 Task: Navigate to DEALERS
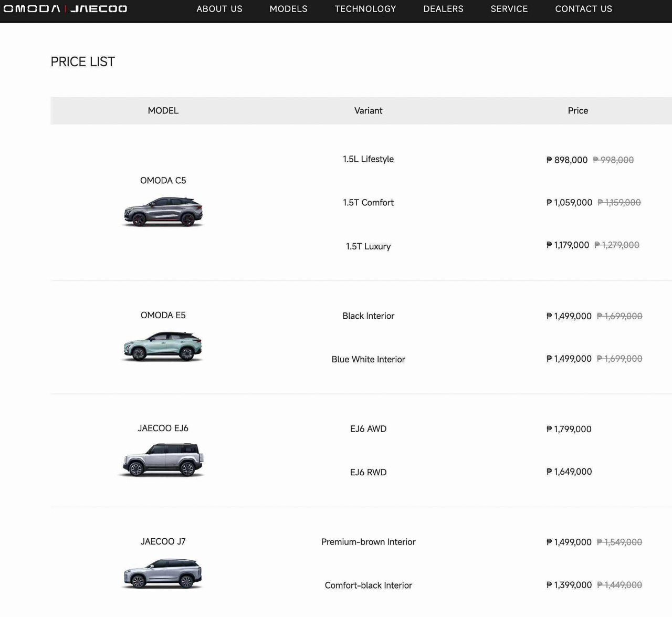click(443, 9)
